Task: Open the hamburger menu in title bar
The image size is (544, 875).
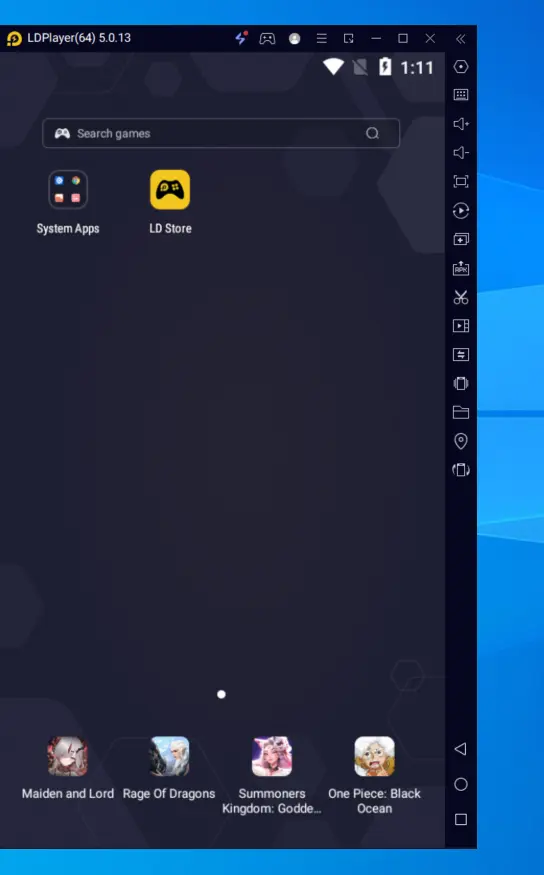Action: pyautogui.click(x=321, y=39)
